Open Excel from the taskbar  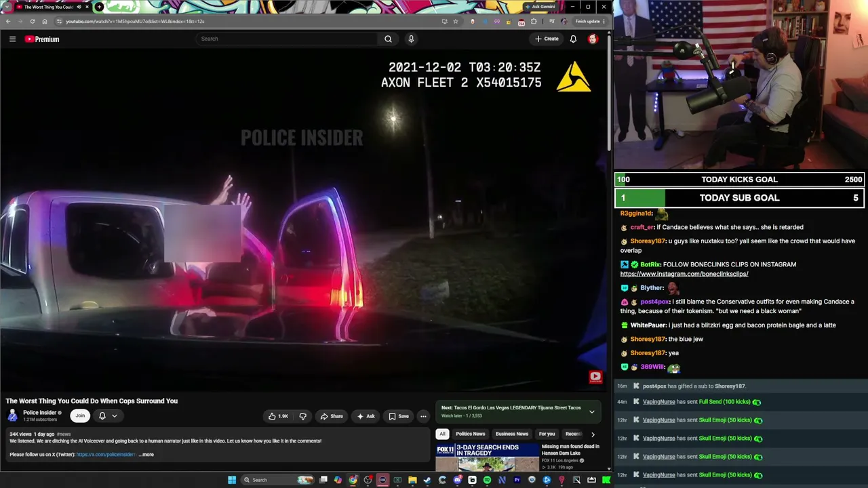pos(397,480)
